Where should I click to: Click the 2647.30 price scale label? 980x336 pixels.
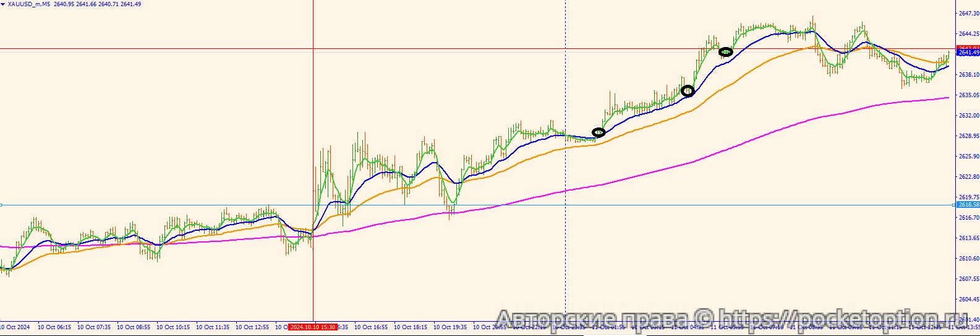[968, 13]
